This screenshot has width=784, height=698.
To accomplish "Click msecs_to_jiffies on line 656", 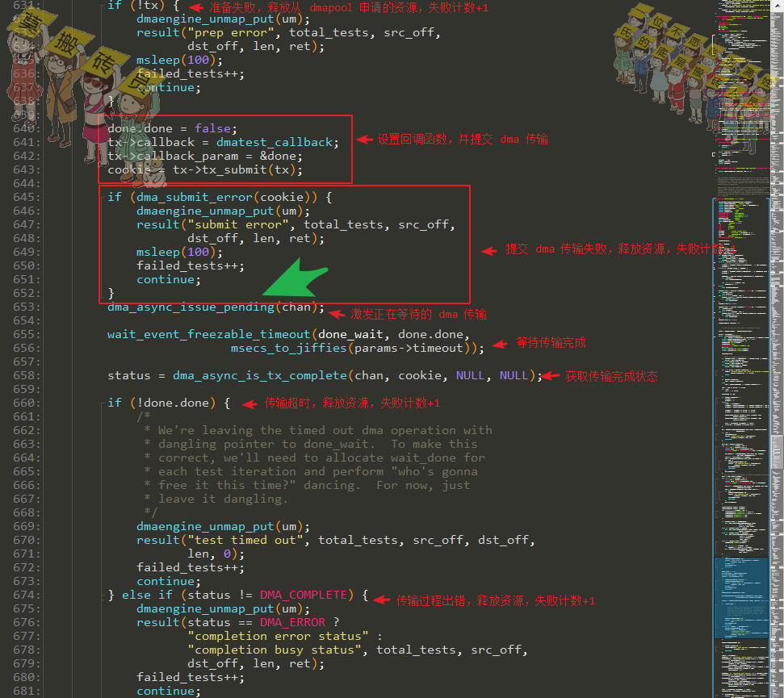I will 288,349.
